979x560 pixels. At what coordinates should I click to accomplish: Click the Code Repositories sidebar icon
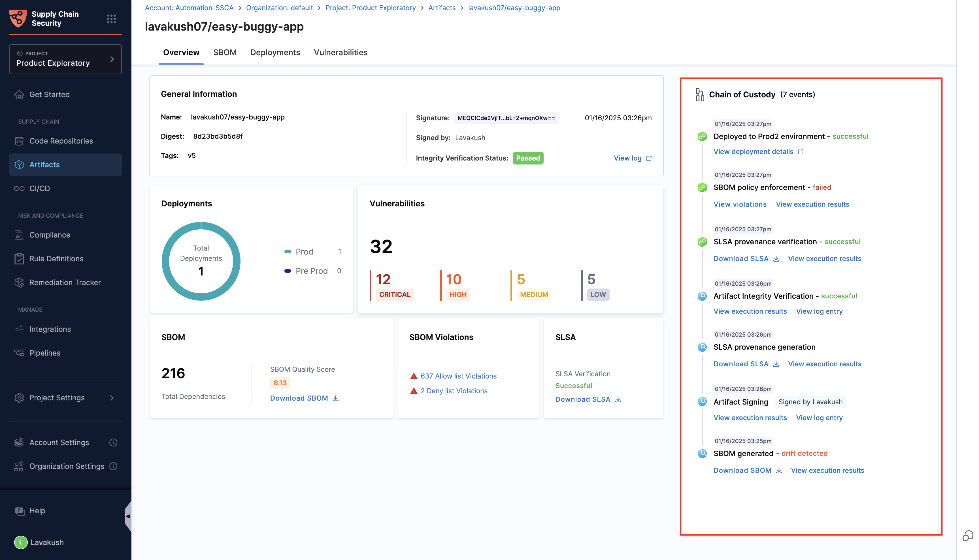click(x=19, y=141)
